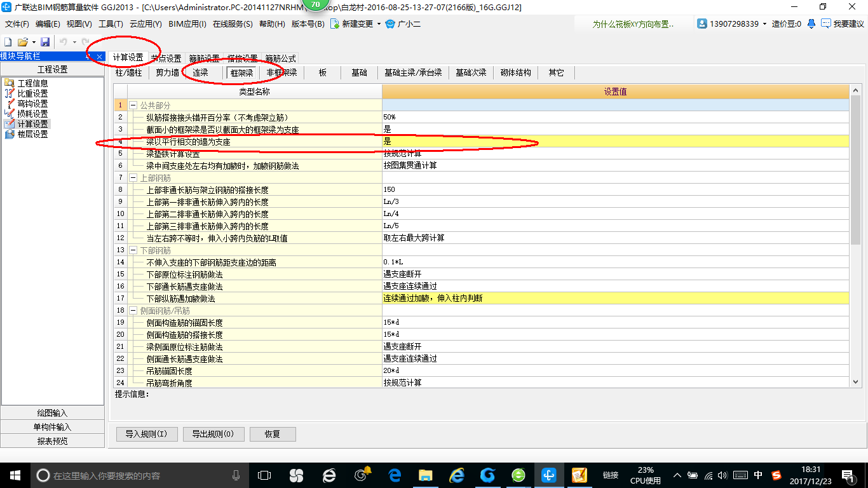Viewport: 868px width, 488px height.
Task: Click the notification bell icon
Action: point(811,24)
